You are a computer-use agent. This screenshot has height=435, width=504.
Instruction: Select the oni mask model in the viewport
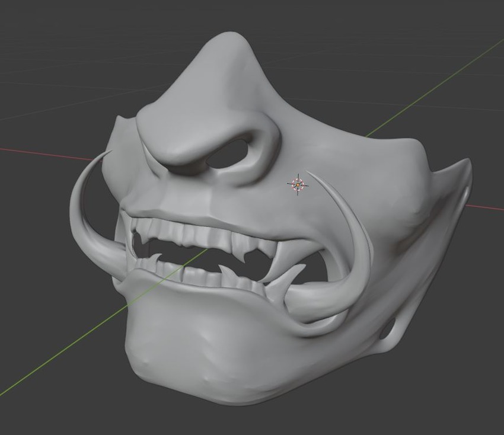pyautogui.click(x=270, y=219)
